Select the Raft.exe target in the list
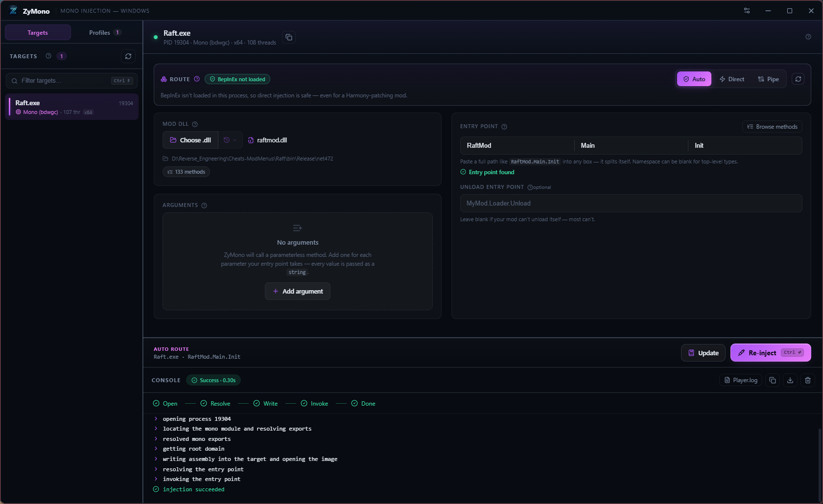 [x=72, y=107]
